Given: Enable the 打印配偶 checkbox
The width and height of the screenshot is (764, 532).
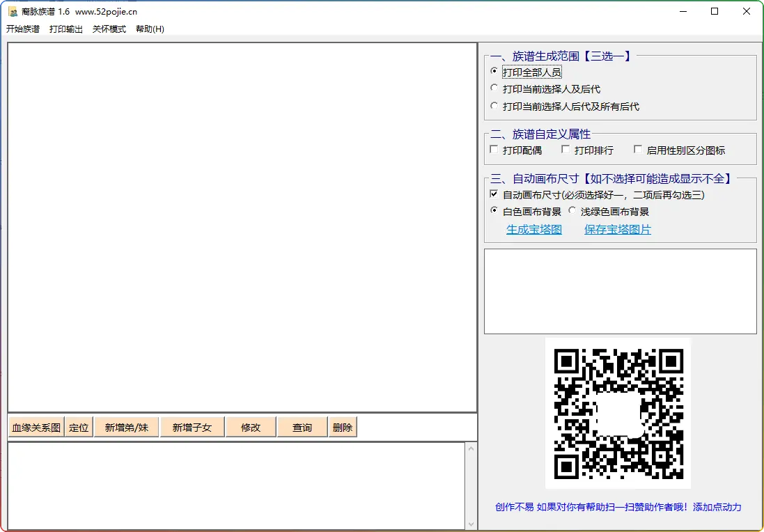Looking at the screenshot, I should 494,150.
